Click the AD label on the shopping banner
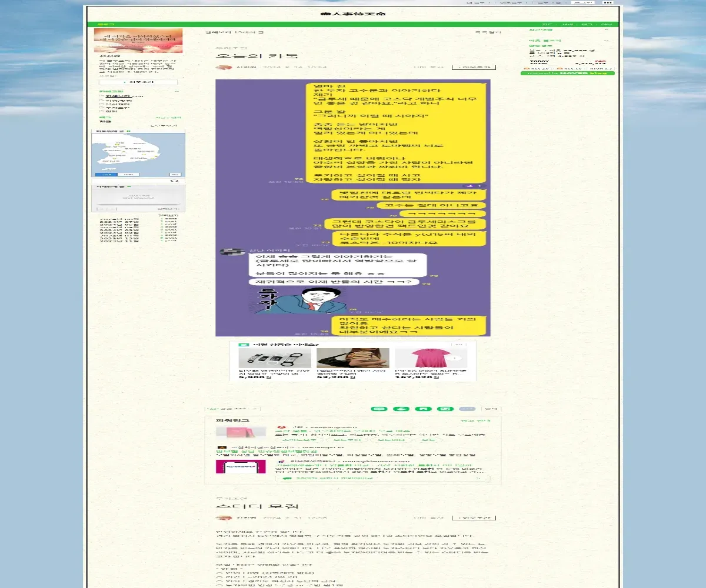Screen dimensions: 706x588 (x=459, y=345)
